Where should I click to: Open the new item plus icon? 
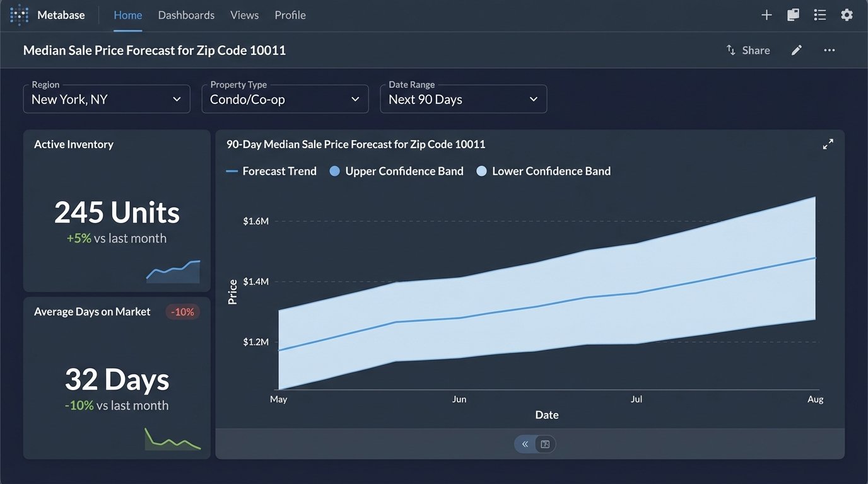click(x=766, y=14)
